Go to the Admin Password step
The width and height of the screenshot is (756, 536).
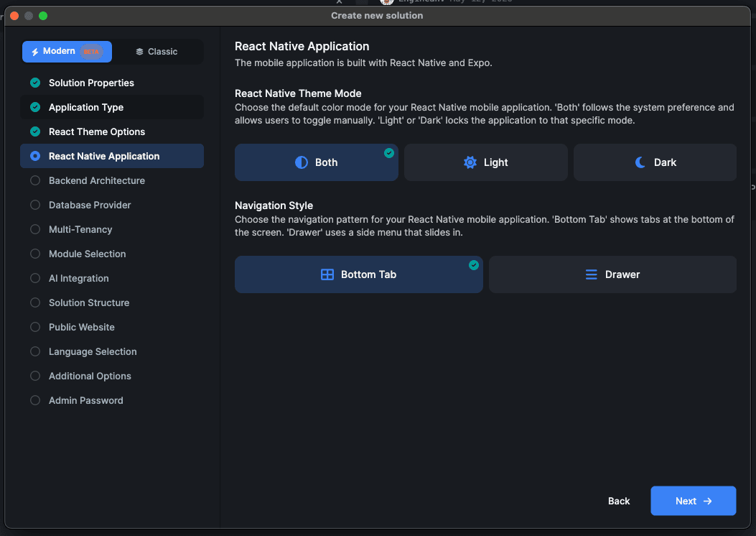112,400
